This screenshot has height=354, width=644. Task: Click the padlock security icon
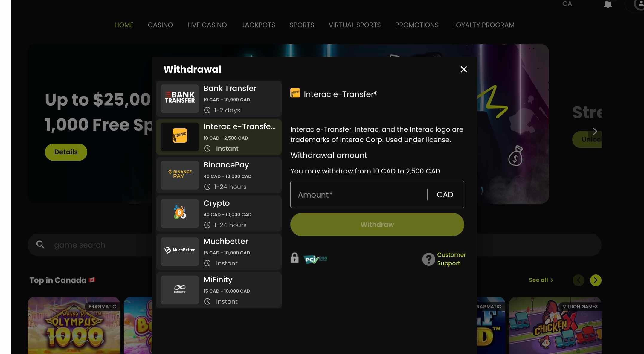pos(295,258)
